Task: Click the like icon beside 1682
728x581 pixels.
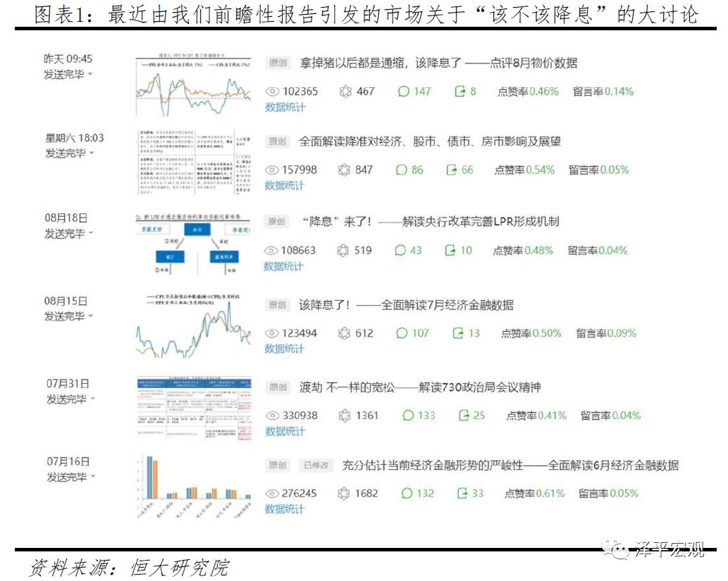Action: click(x=344, y=493)
